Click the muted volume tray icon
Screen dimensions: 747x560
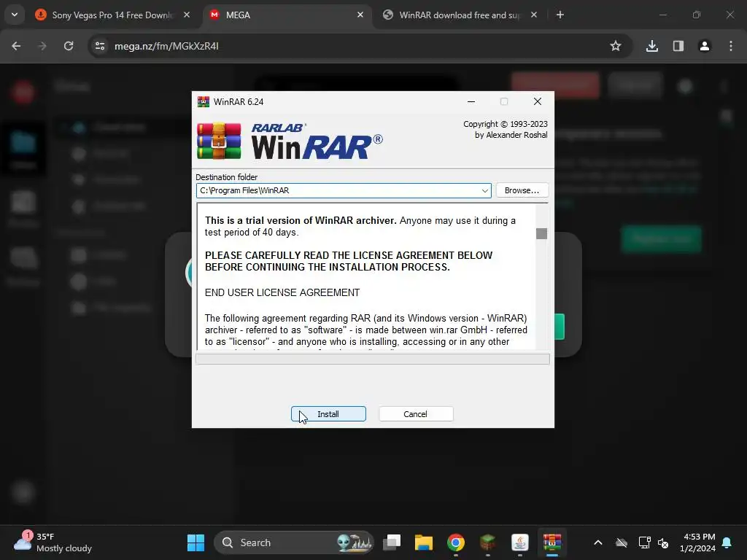pyautogui.click(x=663, y=542)
